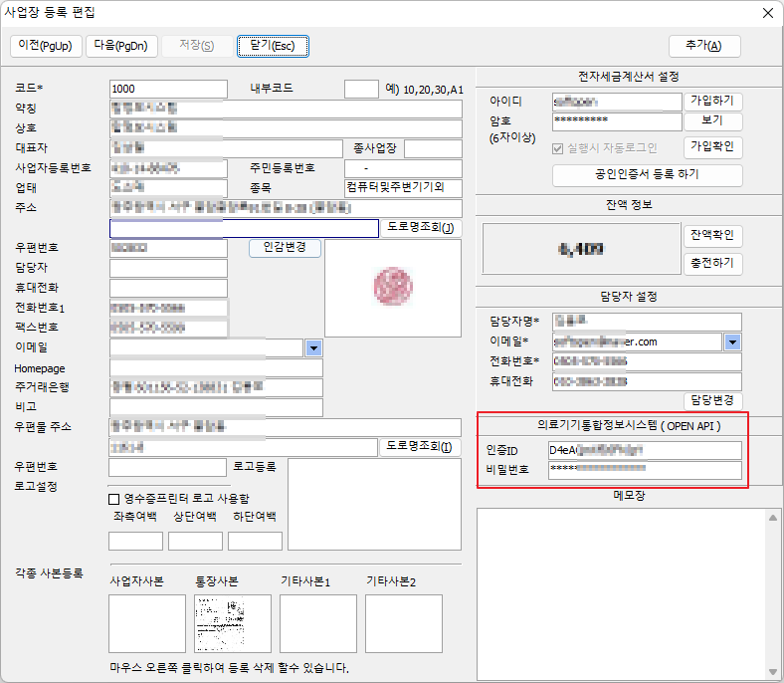Viewport: 784px width, 683px height.
Task: Open 공인인증서 등록 하기
Action: (x=647, y=174)
